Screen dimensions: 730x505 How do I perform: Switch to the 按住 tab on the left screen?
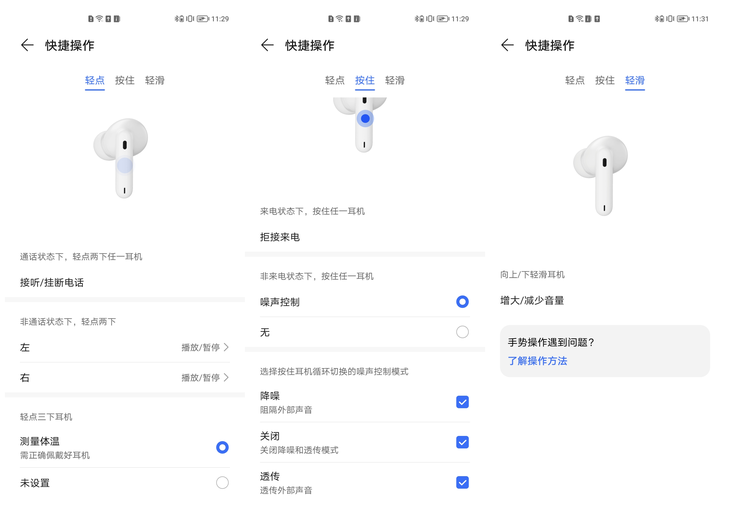click(x=125, y=80)
